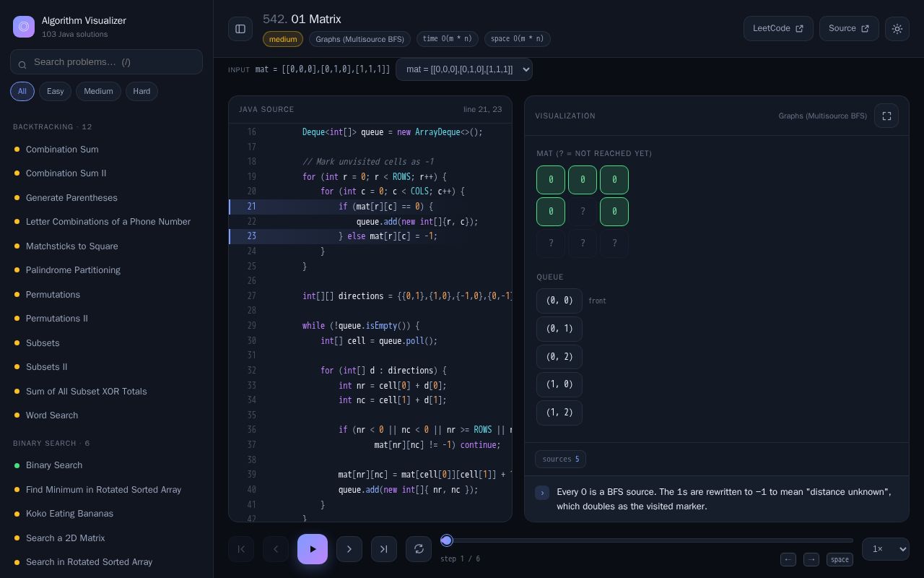The image size is (924, 578).
Task: Advance to the next step
Action: 349,549
